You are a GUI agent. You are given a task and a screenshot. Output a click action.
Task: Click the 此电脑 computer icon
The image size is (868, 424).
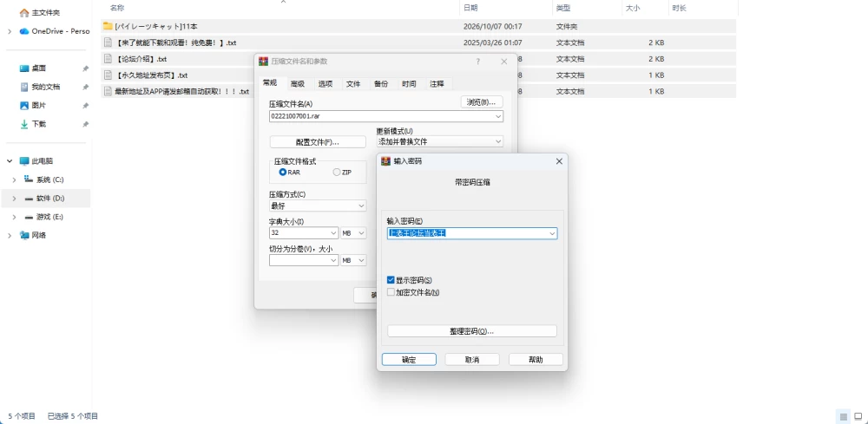24,161
